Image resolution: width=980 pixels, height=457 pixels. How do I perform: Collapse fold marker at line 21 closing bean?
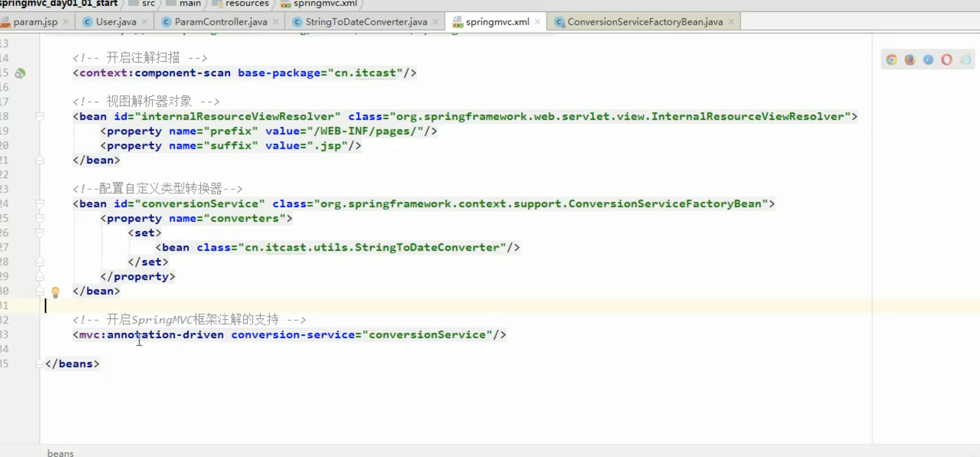point(40,160)
